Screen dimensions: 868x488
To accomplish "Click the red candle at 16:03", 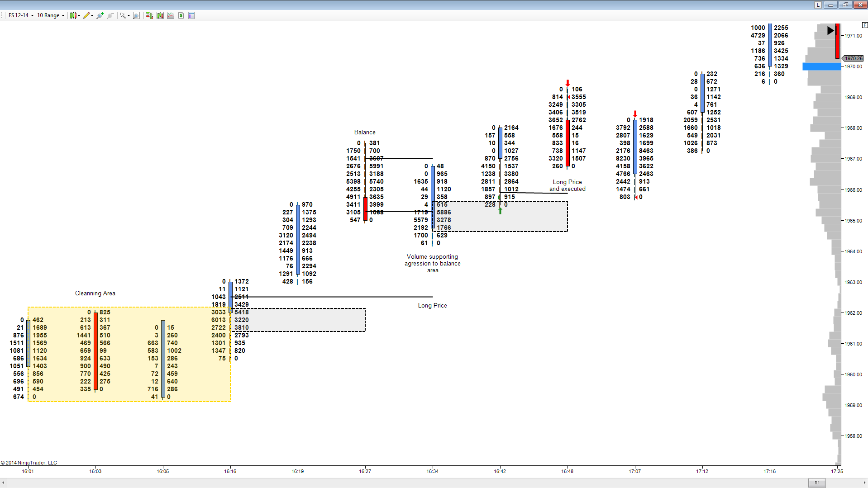I will (95, 351).
